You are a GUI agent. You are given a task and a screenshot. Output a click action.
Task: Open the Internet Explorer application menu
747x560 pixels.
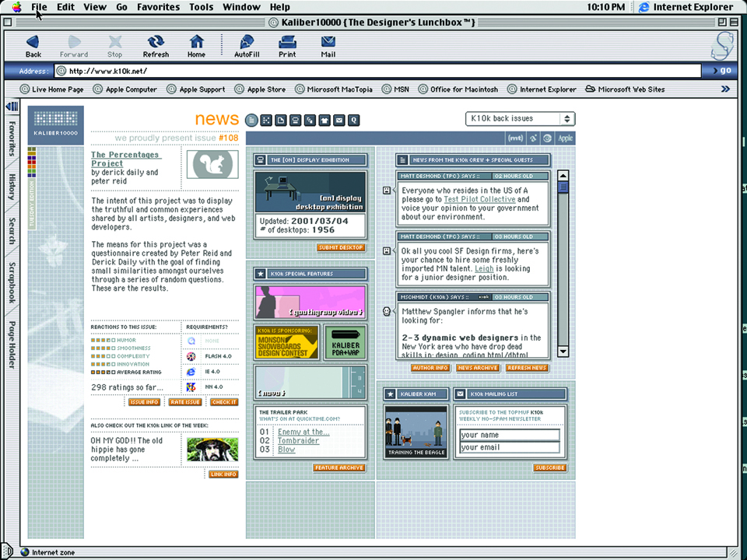[686, 7]
